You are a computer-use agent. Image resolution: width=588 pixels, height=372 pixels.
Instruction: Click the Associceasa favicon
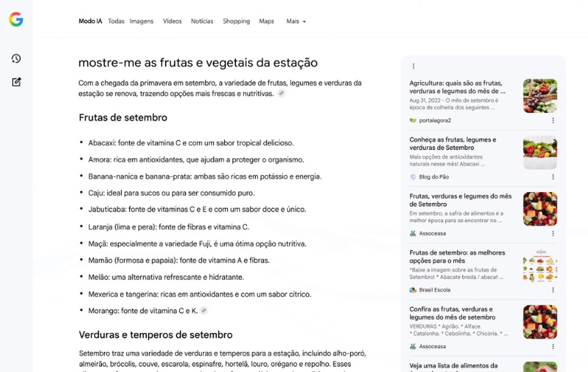(x=412, y=233)
